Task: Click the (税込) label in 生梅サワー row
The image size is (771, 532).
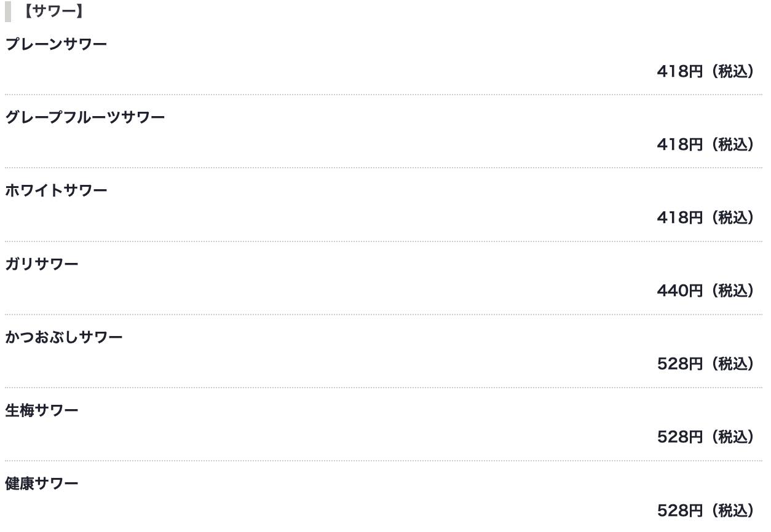Action: [733, 437]
